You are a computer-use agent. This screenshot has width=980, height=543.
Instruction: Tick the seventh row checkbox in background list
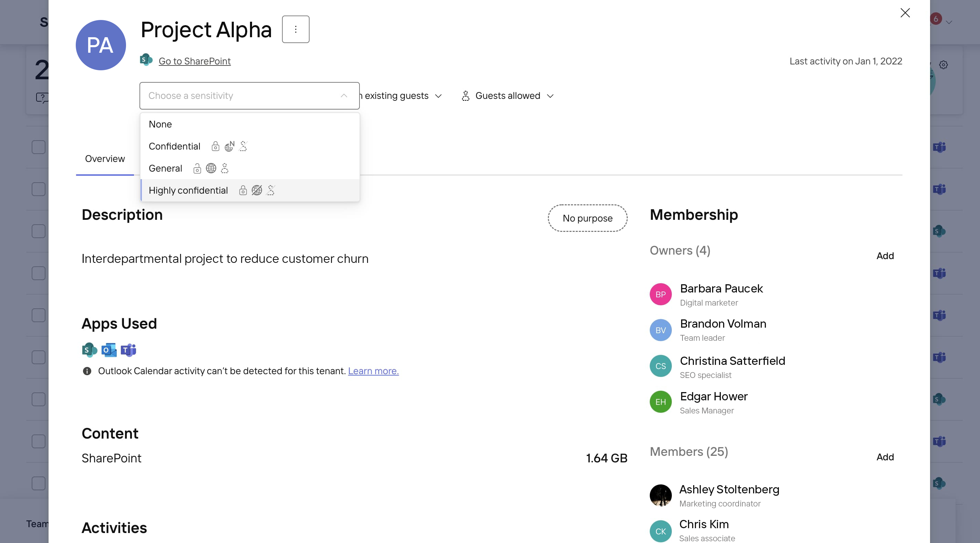[x=39, y=399]
